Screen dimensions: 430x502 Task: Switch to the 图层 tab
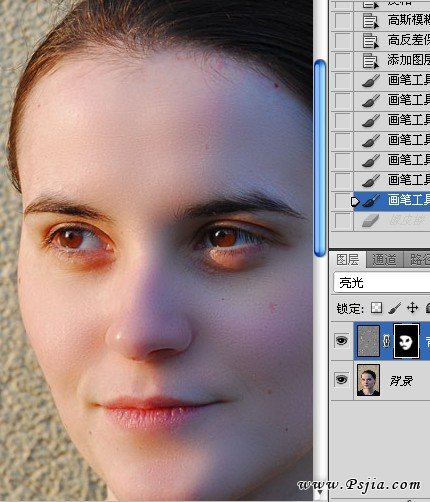pos(348,260)
